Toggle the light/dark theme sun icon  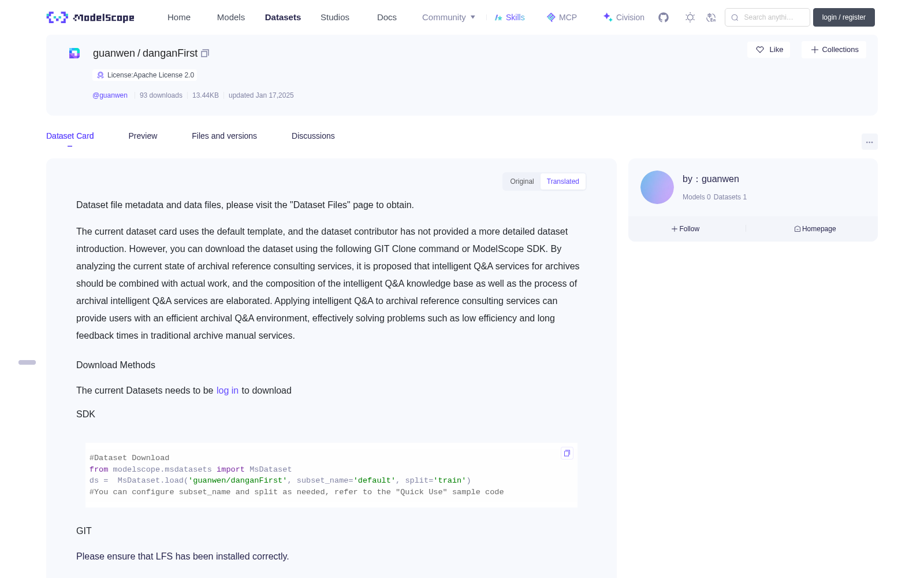tap(690, 17)
